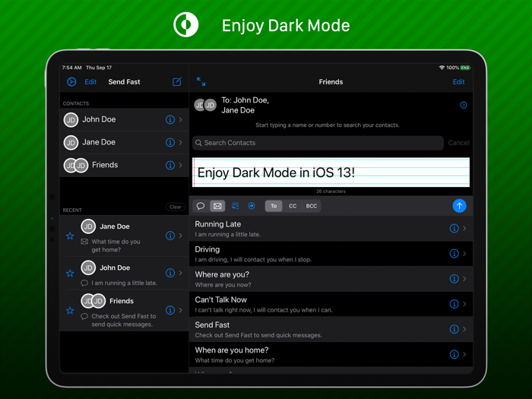Open recent message 'What time do you get home?'

point(124,236)
